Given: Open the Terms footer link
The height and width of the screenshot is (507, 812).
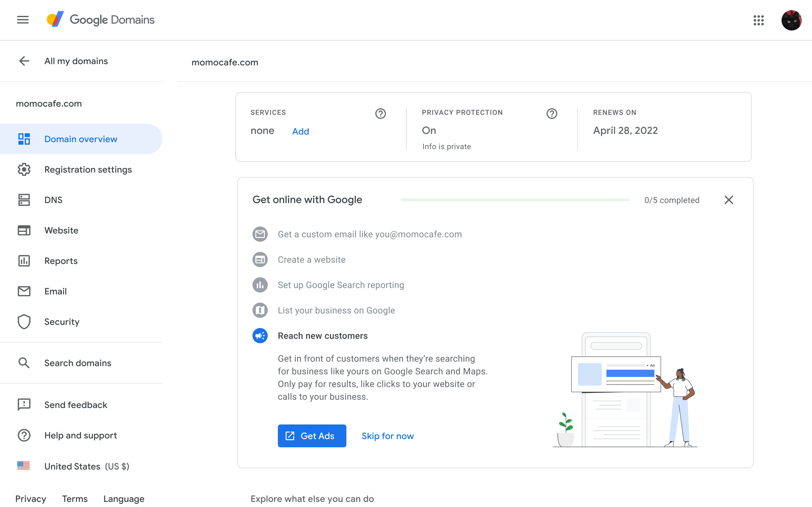Looking at the screenshot, I should click(x=75, y=499).
